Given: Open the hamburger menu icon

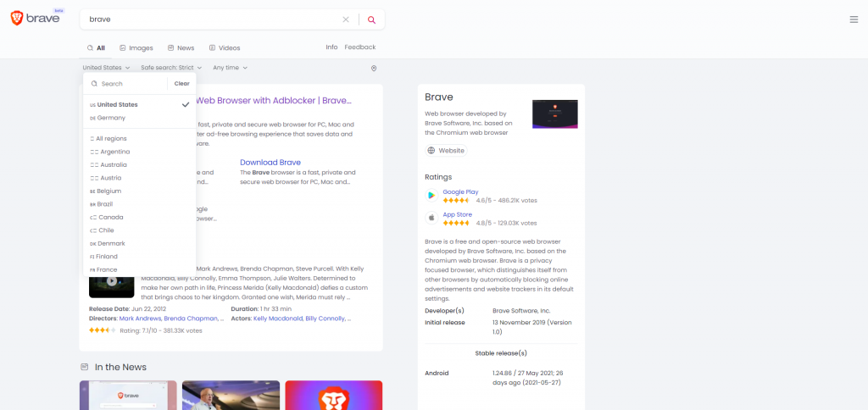Looking at the screenshot, I should 853,19.
